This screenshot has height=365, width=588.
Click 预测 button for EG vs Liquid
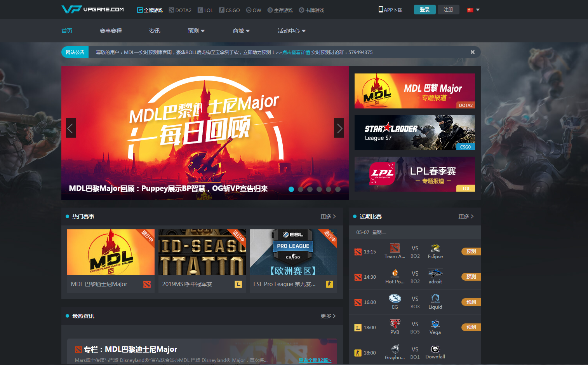(x=471, y=302)
